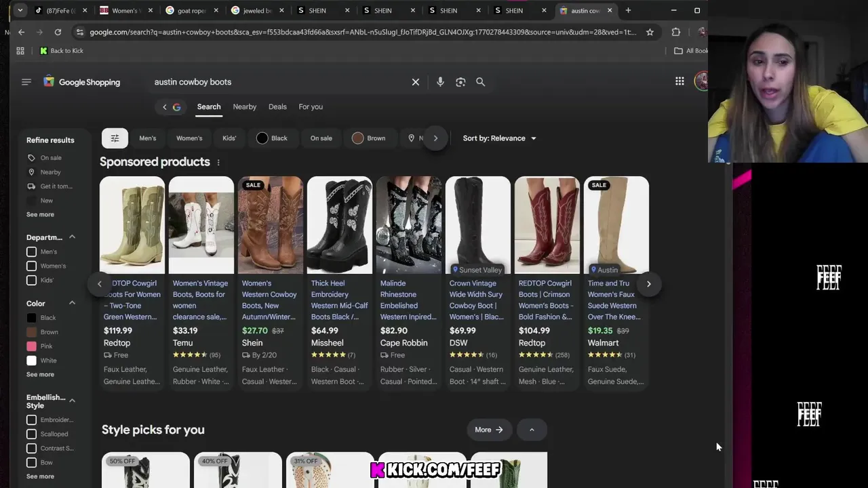
Task: Check the Kids' department checkbox
Action: pos(31,281)
